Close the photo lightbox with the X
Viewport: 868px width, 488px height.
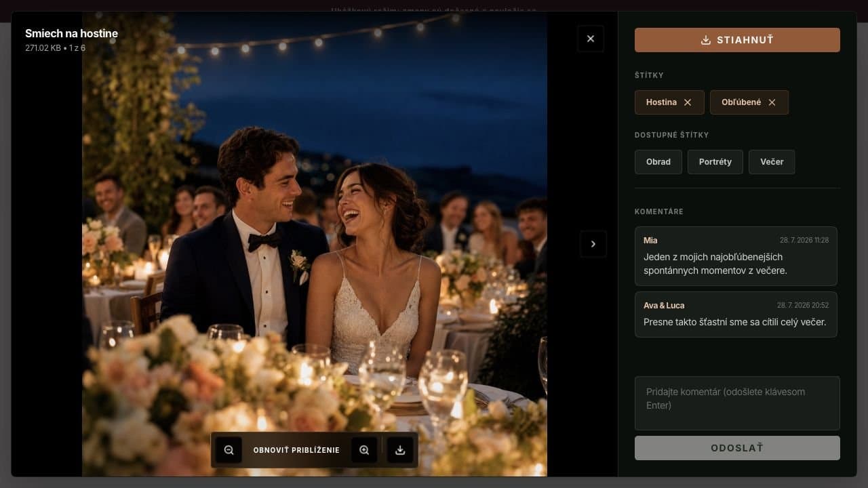(x=591, y=39)
